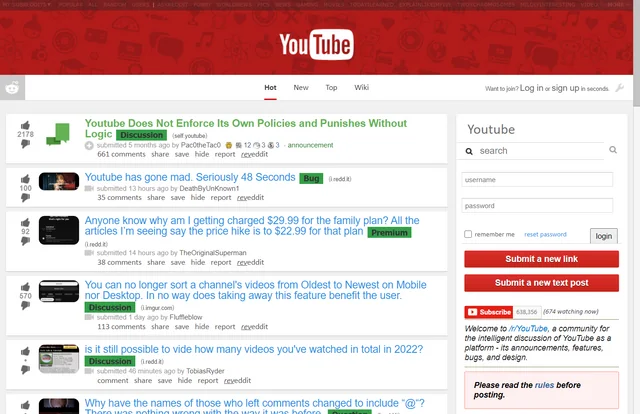Click the TobiasRyder post thumbnail

tap(59, 358)
